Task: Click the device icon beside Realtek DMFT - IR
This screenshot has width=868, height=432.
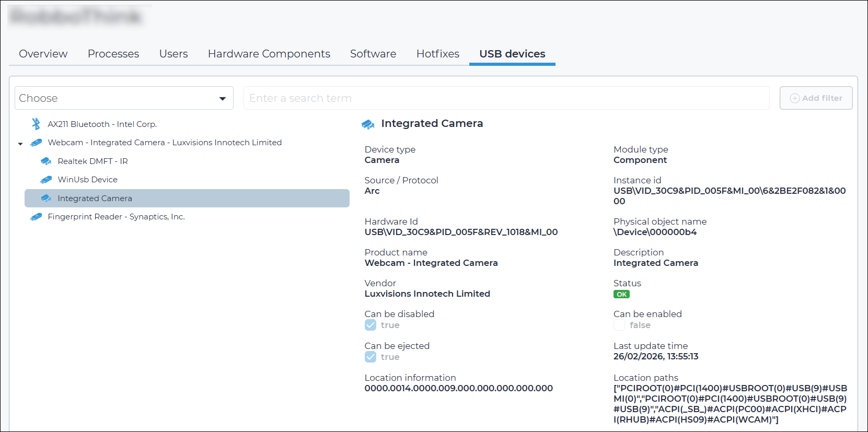Action: (x=46, y=161)
